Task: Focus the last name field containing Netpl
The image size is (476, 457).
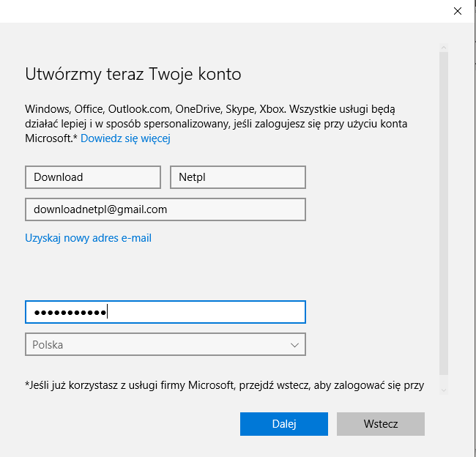Action: (x=237, y=177)
